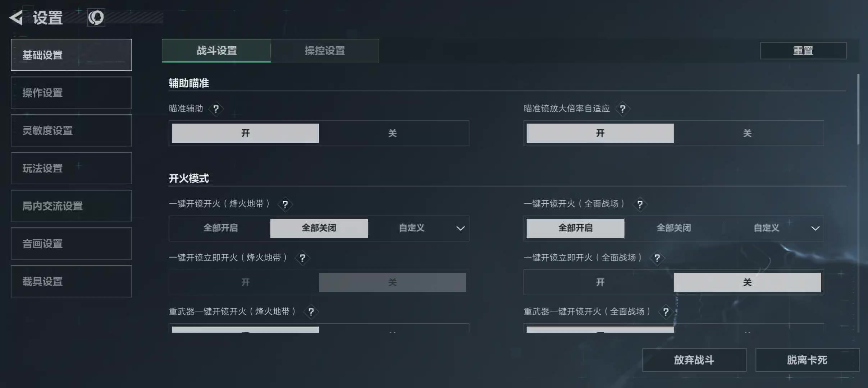This screenshot has width=868, height=388.
Task: Expand 自定义 dropdown for 全面战场 one-tap fire
Action: click(815, 228)
